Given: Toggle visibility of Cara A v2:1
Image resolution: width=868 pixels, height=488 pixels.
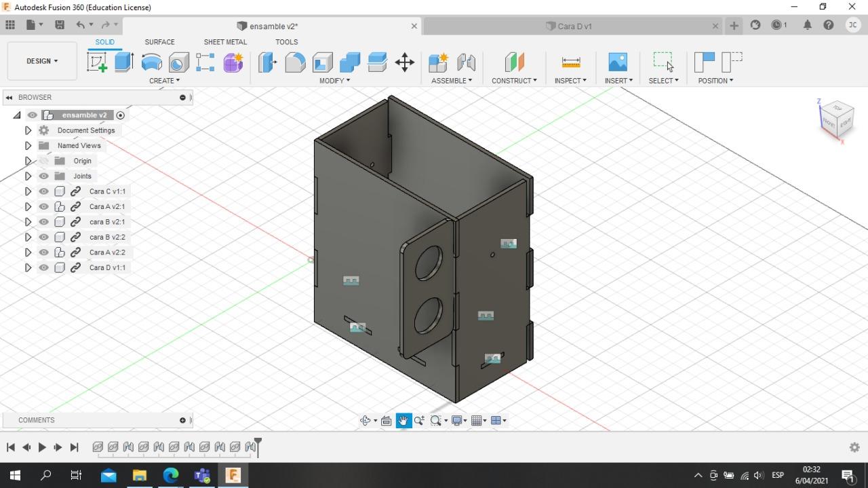Looking at the screenshot, I should click(x=44, y=206).
